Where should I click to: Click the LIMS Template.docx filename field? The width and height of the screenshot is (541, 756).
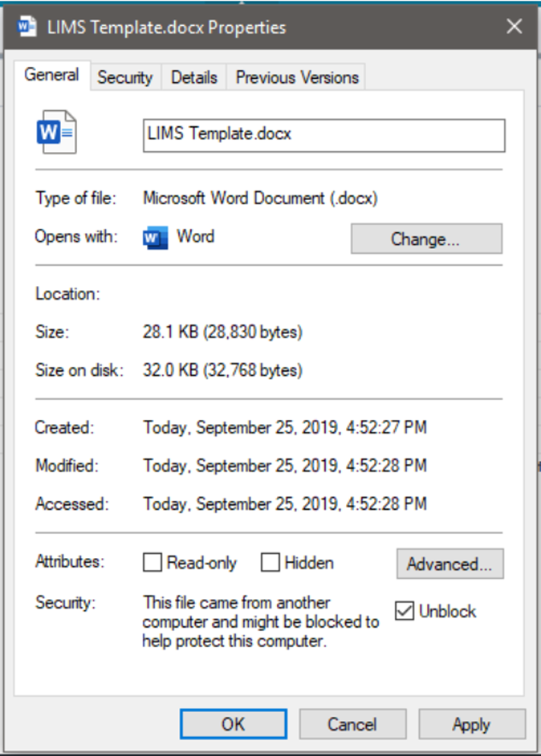(324, 135)
